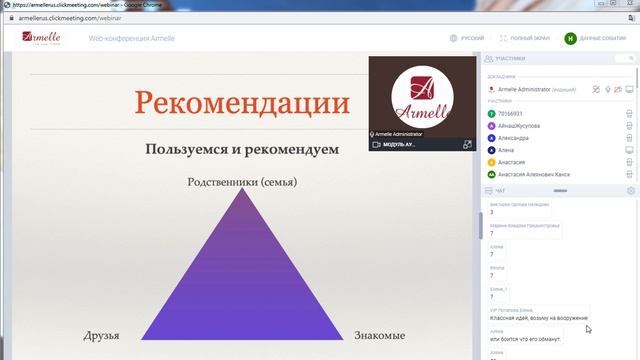Click the full screen expand icon
Image resolution: width=640 pixels, height=360 pixels.
tap(503, 38)
